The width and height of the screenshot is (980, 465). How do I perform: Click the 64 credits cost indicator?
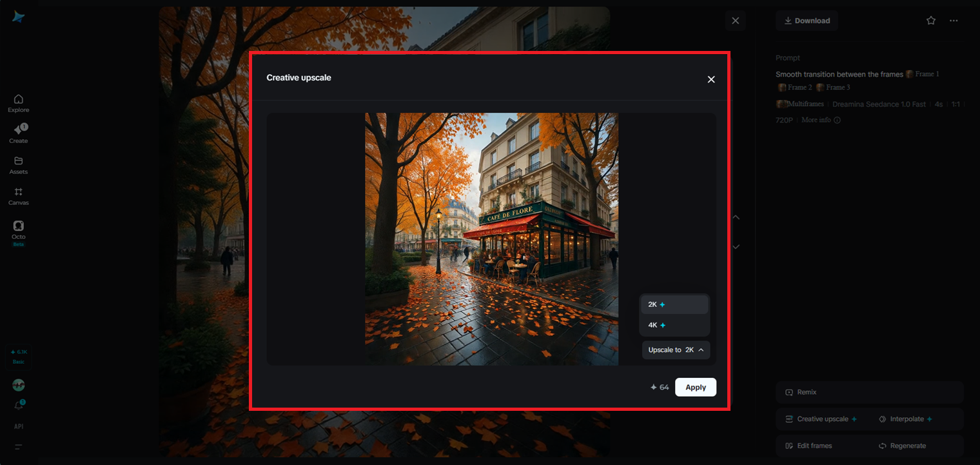[660, 388]
